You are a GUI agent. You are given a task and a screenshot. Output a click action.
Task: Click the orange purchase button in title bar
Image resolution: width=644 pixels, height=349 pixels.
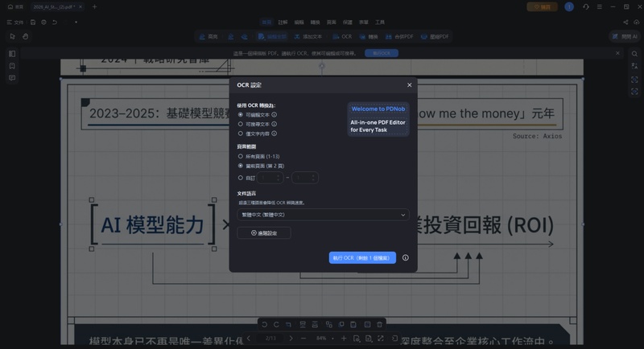coord(542,6)
